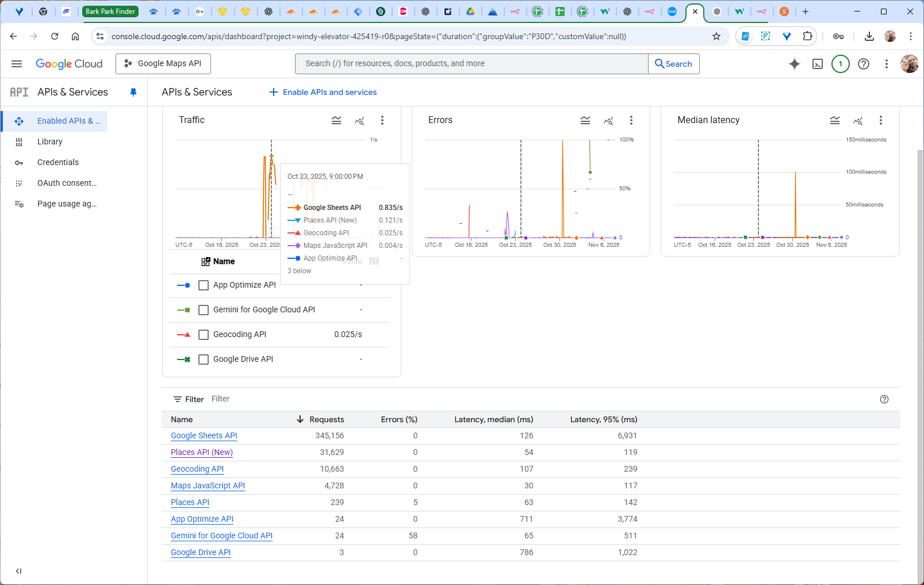The width and height of the screenshot is (924, 585).
Task: Open metrics explorer for Errors chart
Action: point(608,120)
